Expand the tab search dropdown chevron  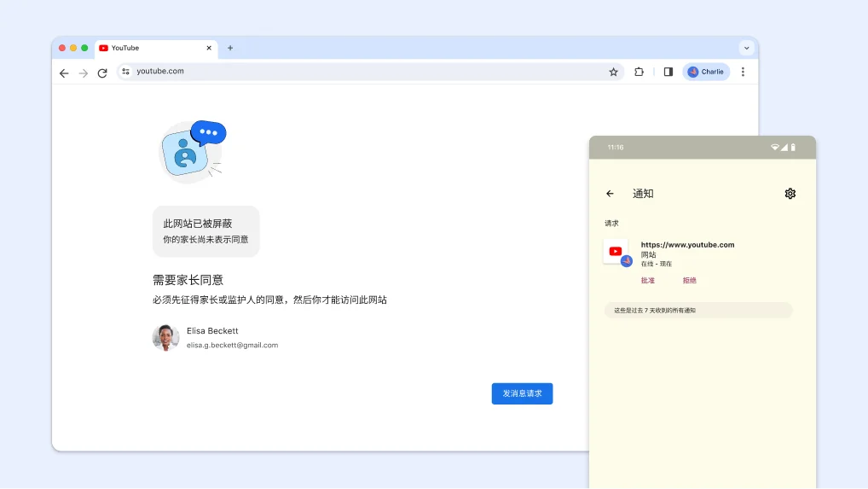point(746,48)
